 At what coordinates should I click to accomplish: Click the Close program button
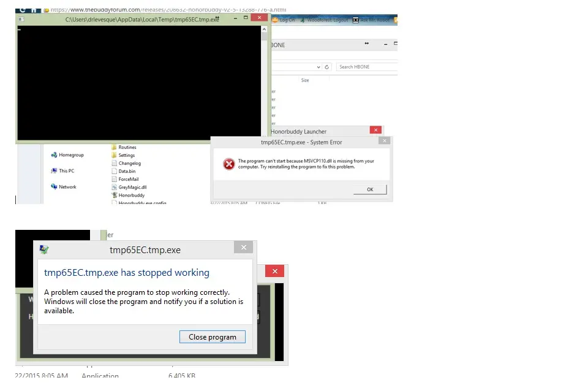[212, 337]
